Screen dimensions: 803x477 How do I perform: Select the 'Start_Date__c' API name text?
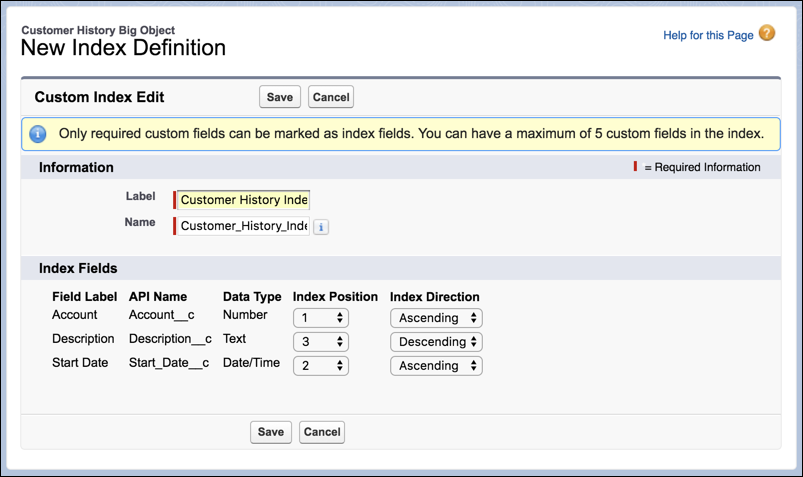point(169,363)
